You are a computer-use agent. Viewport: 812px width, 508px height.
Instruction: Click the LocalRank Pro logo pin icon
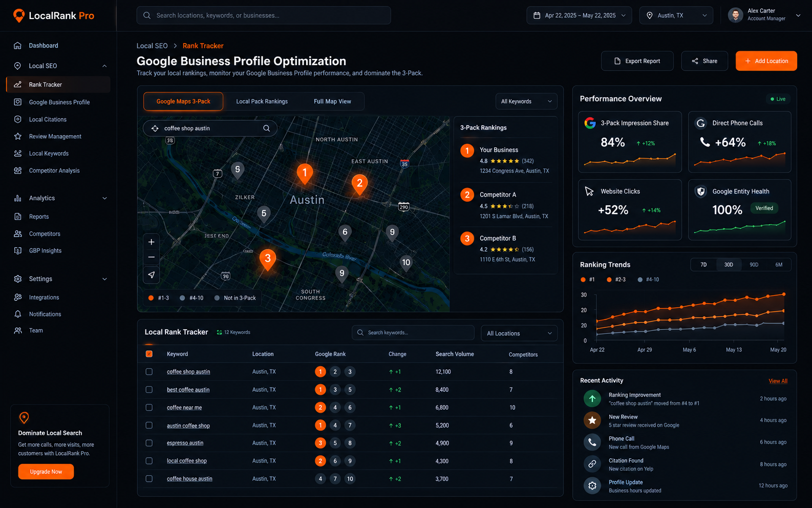tap(19, 15)
